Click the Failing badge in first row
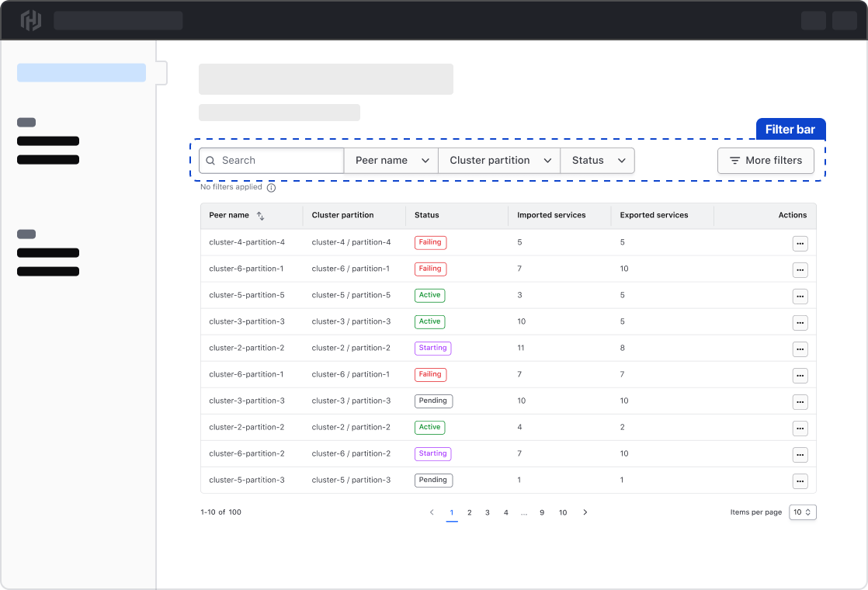 point(430,242)
